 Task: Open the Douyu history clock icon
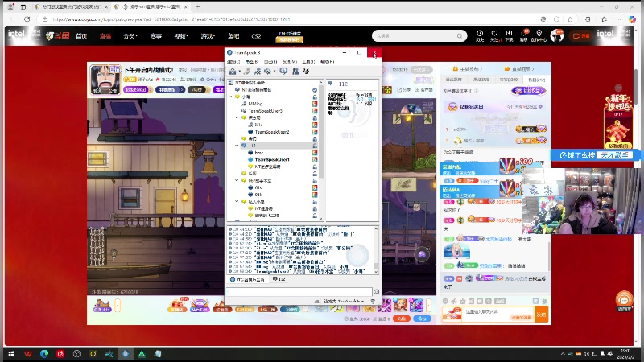pyautogui.click(x=480, y=35)
